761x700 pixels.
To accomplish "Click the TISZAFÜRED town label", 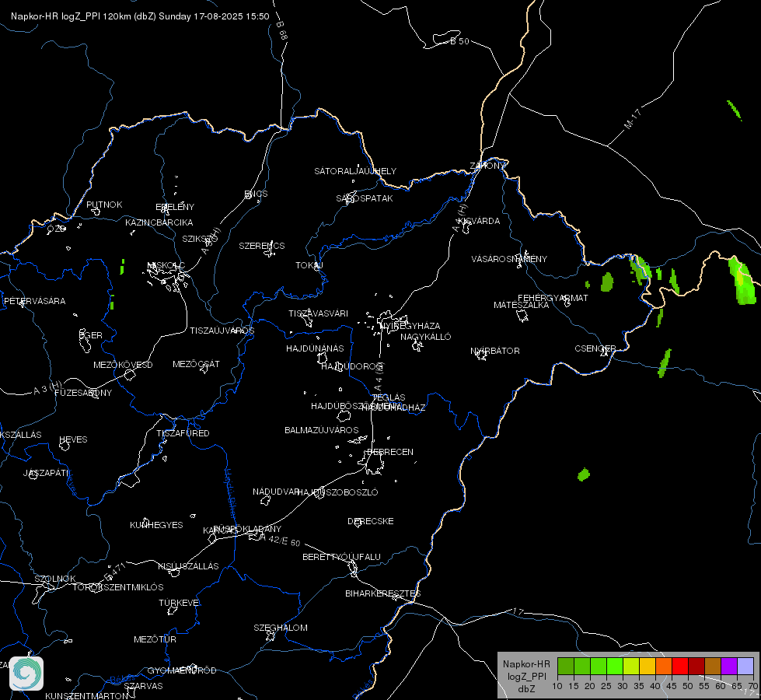I will click(x=183, y=432).
